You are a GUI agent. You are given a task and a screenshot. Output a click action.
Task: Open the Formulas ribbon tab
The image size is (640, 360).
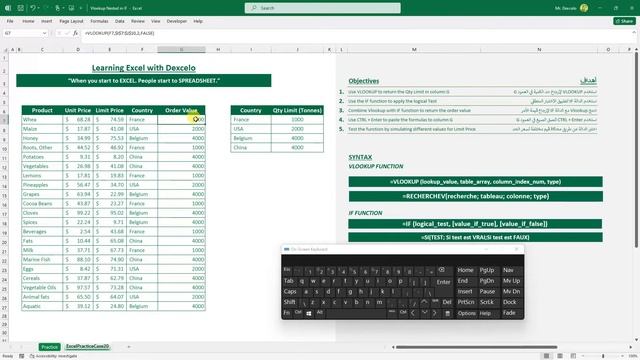coord(99,21)
